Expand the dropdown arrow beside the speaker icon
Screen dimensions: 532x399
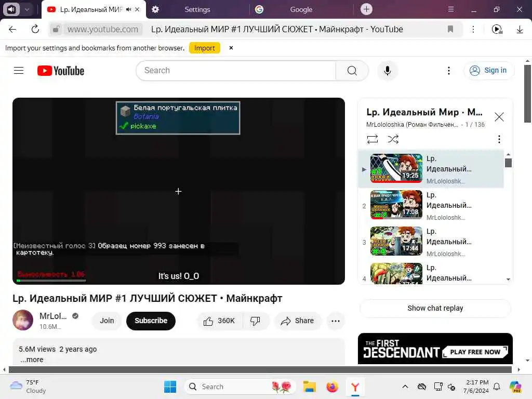(x=27, y=9)
